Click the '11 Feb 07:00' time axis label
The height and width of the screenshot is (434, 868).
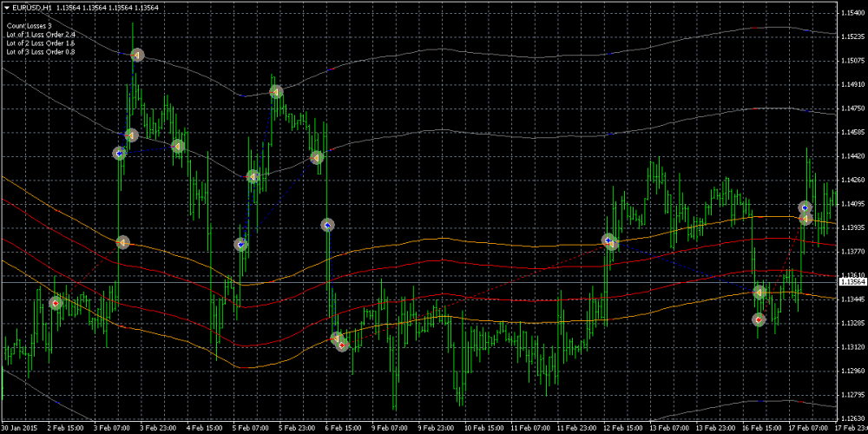tap(531, 429)
